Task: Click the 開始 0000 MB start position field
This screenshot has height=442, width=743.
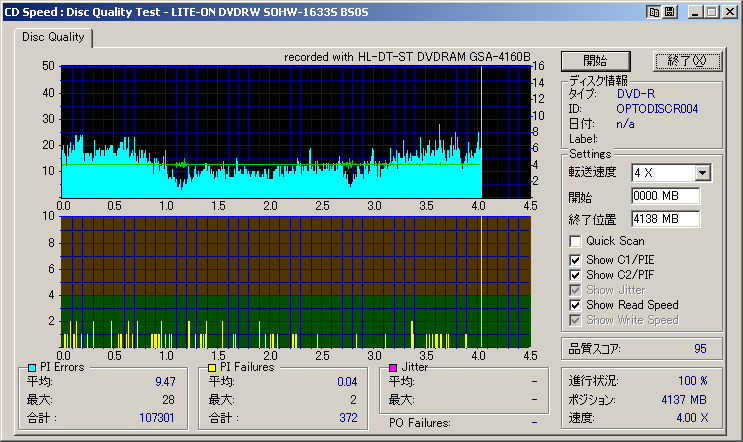Action: coord(665,196)
